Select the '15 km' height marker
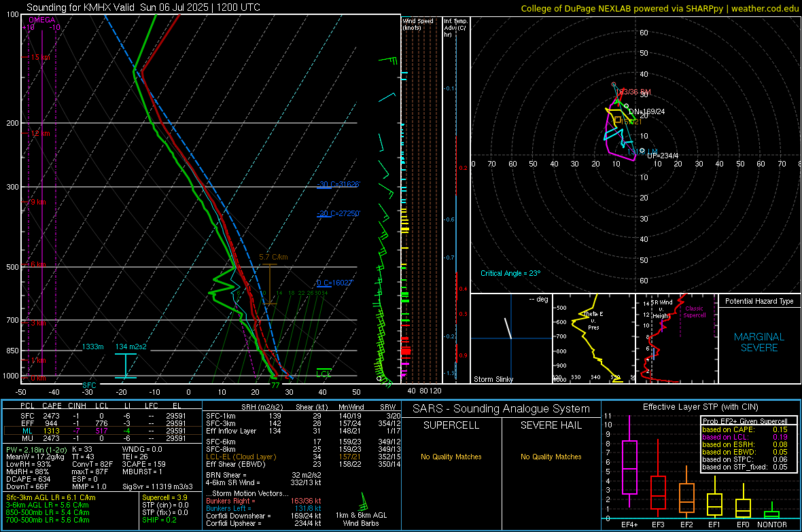802x532 pixels. click(40, 57)
